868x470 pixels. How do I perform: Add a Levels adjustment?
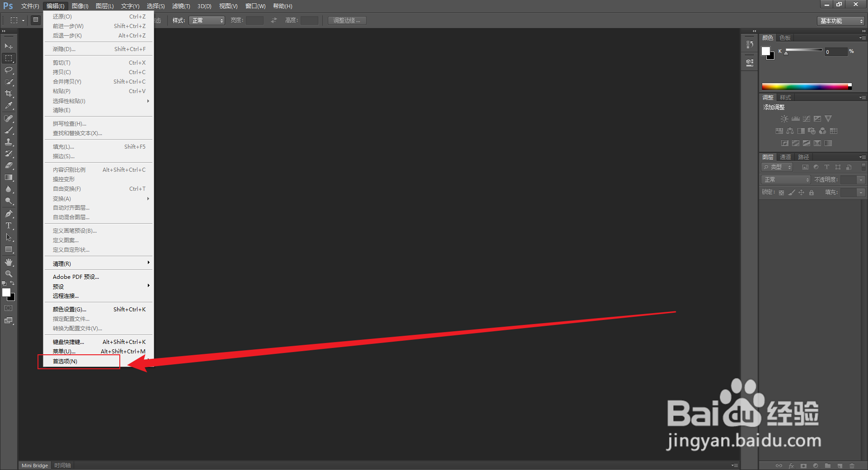[796, 119]
